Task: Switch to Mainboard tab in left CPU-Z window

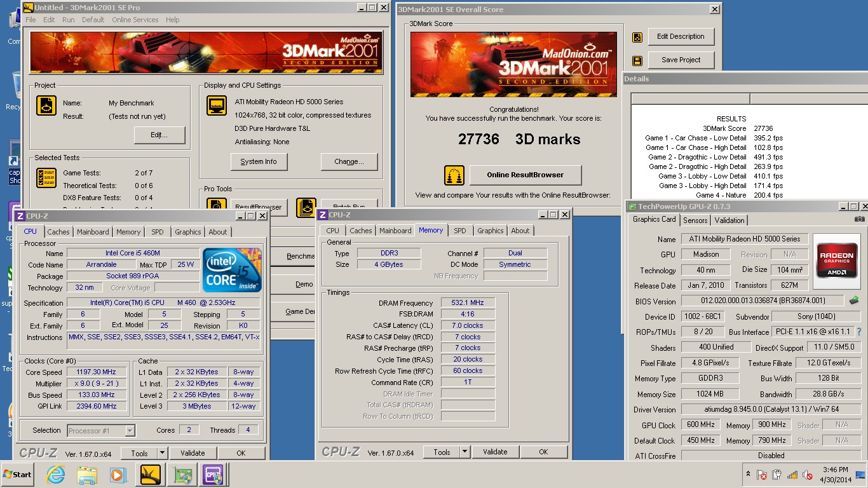Action: click(93, 232)
